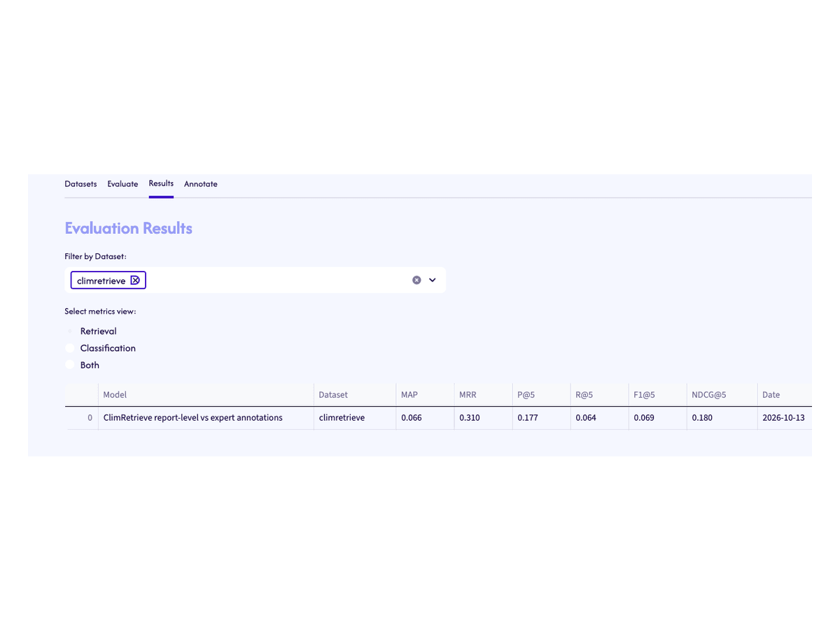Select the ClimRetrieve report-level model cell

click(206, 418)
